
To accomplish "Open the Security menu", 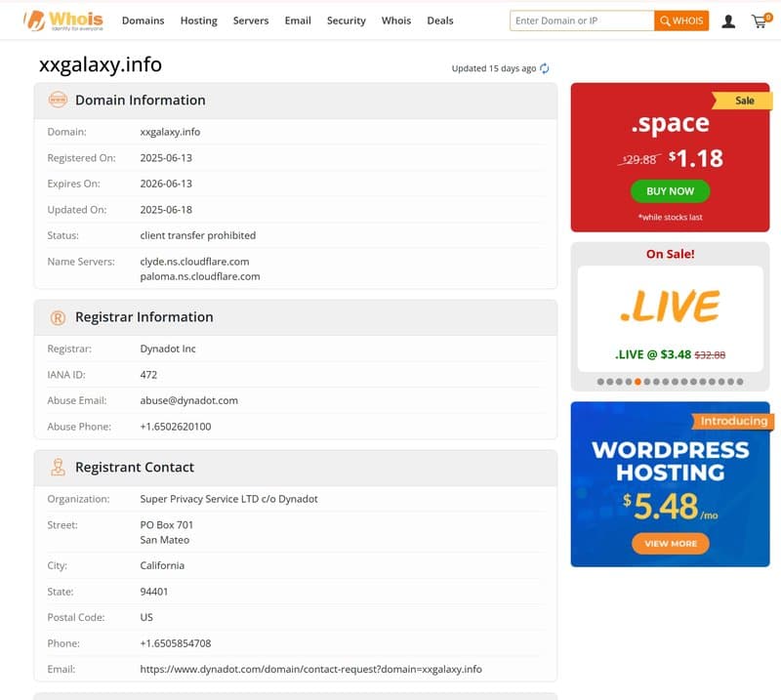I will click(346, 20).
